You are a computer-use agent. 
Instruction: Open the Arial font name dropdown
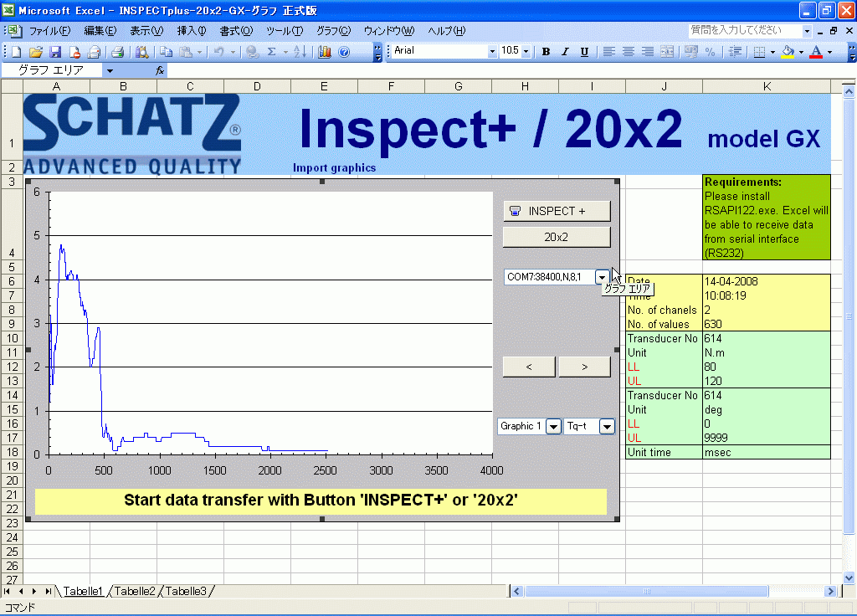(492, 51)
